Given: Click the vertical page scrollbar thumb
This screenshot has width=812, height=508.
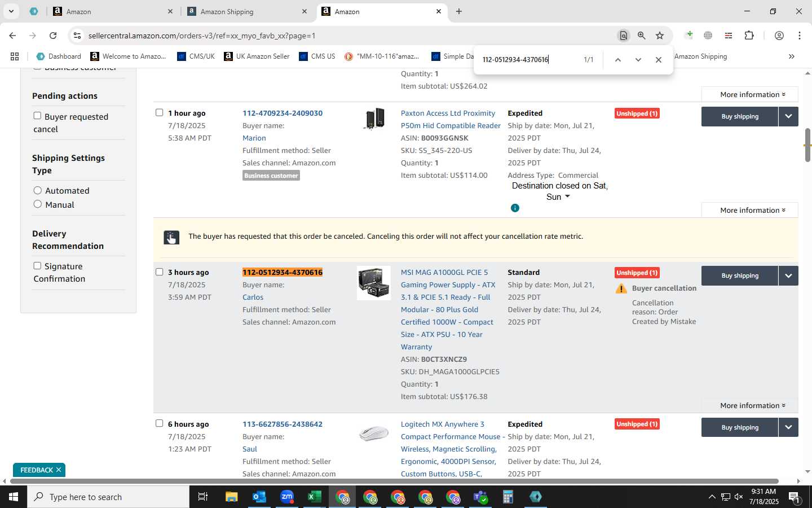Looking at the screenshot, I should (807, 145).
